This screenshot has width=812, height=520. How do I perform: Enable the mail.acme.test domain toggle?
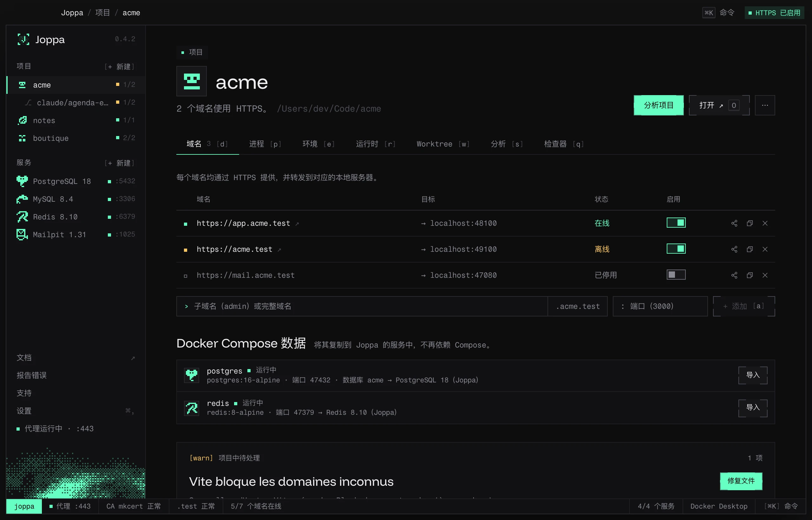(676, 275)
